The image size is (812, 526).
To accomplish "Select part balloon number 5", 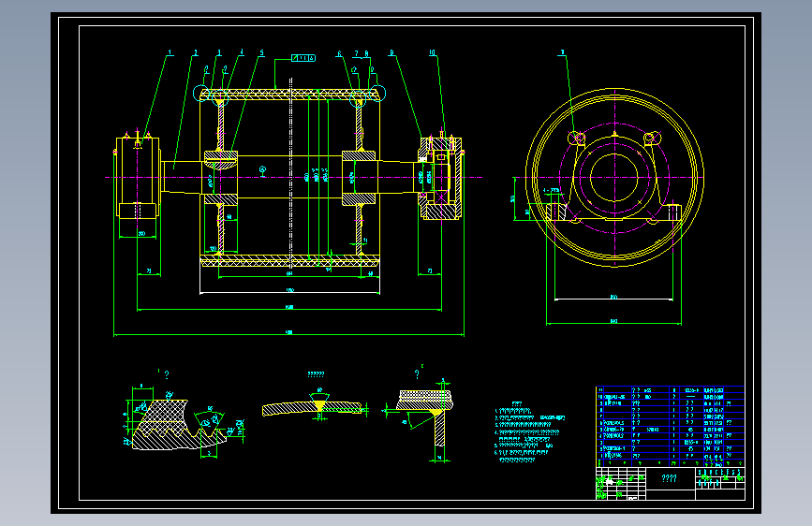I will [261, 52].
